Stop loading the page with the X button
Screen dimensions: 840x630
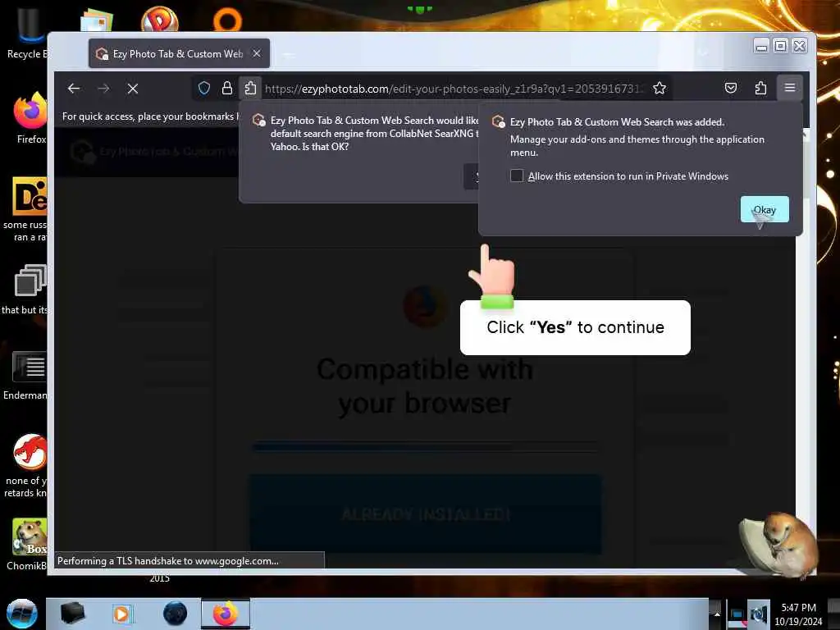pos(133,89)
